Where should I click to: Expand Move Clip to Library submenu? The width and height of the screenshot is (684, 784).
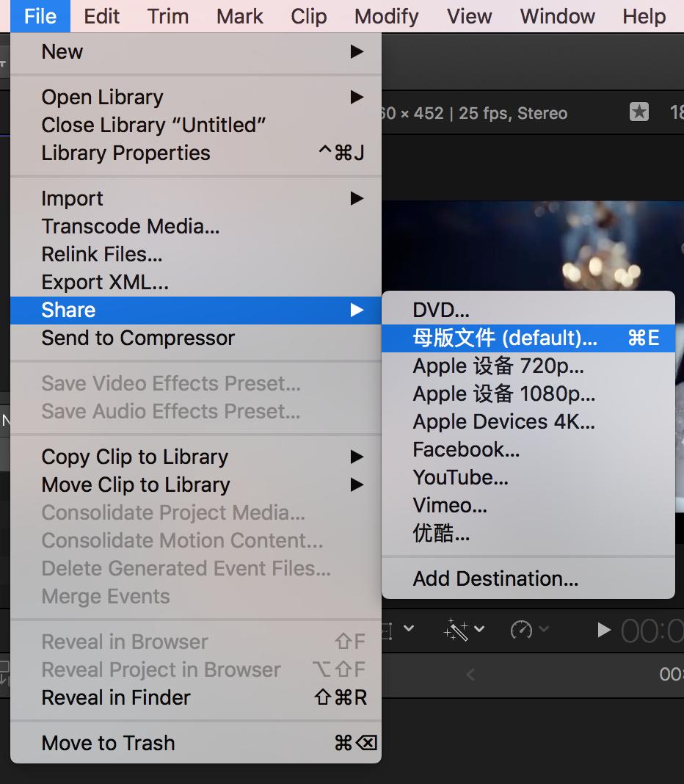pyautogui.click(x=195, y=485)
